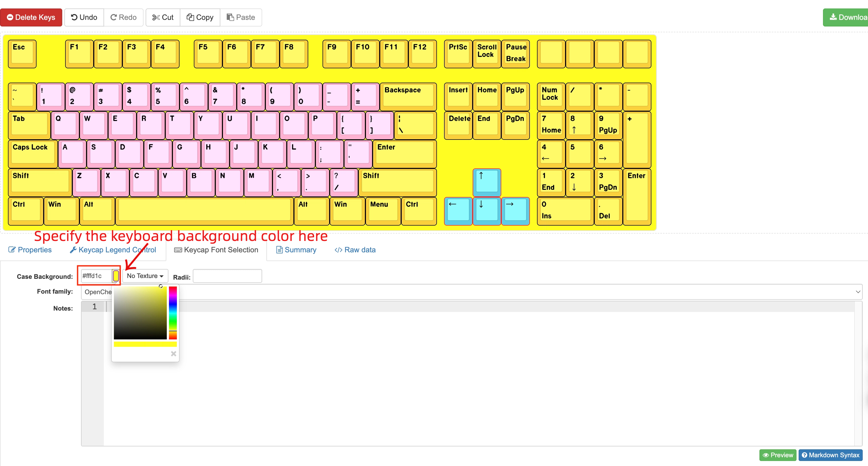Select the pink G key

(x=187, y=154)
